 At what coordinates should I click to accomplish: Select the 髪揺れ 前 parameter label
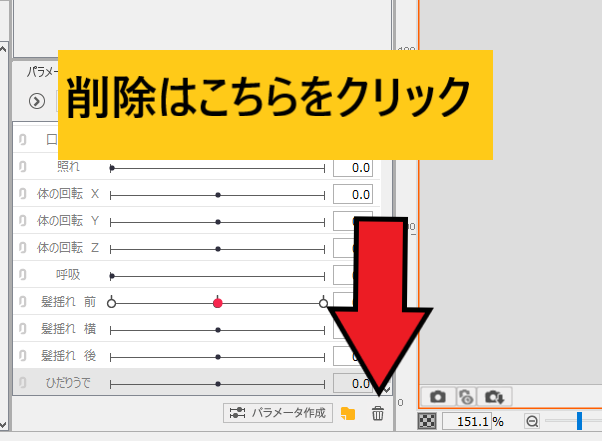[68, 302]
